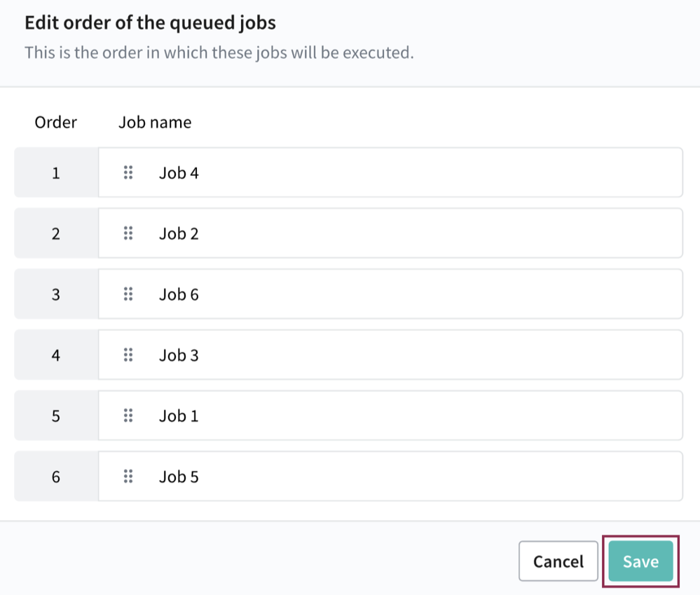The image size is (700, 595).
Task: Click the order number 1 cell
Action: (55, 172)
